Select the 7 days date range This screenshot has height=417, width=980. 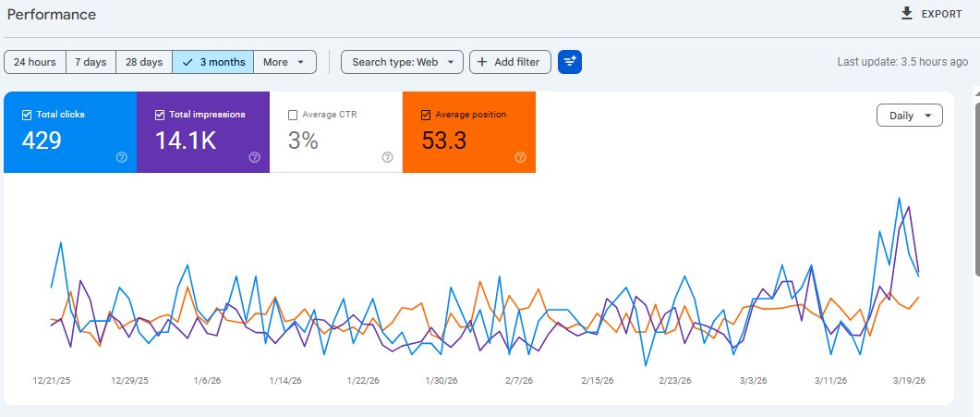tap(91, 62)
